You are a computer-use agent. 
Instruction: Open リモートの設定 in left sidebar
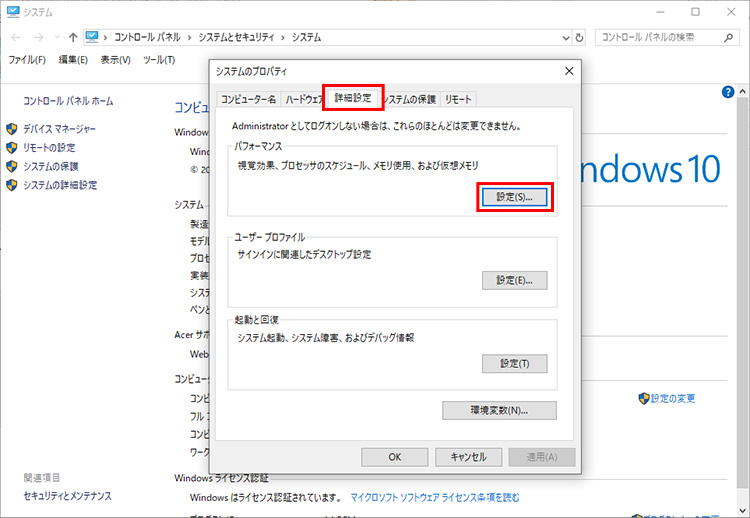(x=49, y=148)
